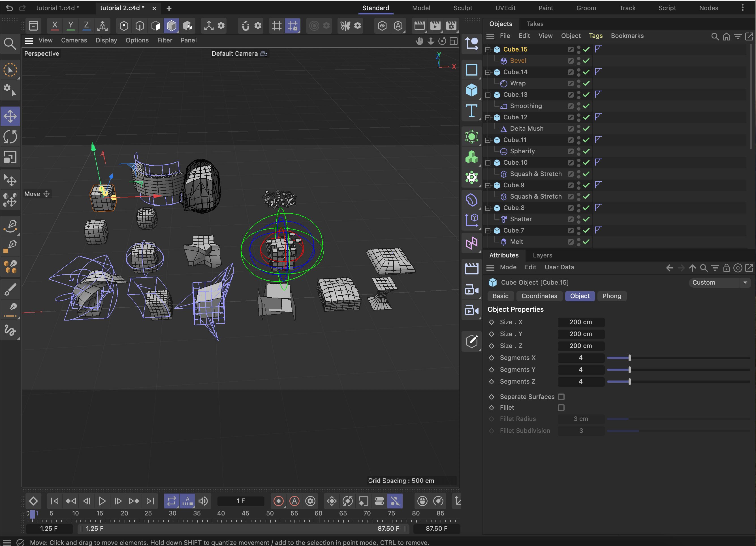Collapse the Cube.7 hierarchy
Image resolution: width=756 pixels, height=546 pixels.
[x=488, y=230]
